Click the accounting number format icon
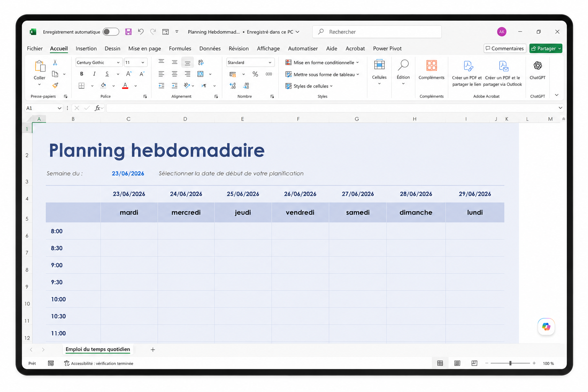The image size is (588, 392). 233,74
